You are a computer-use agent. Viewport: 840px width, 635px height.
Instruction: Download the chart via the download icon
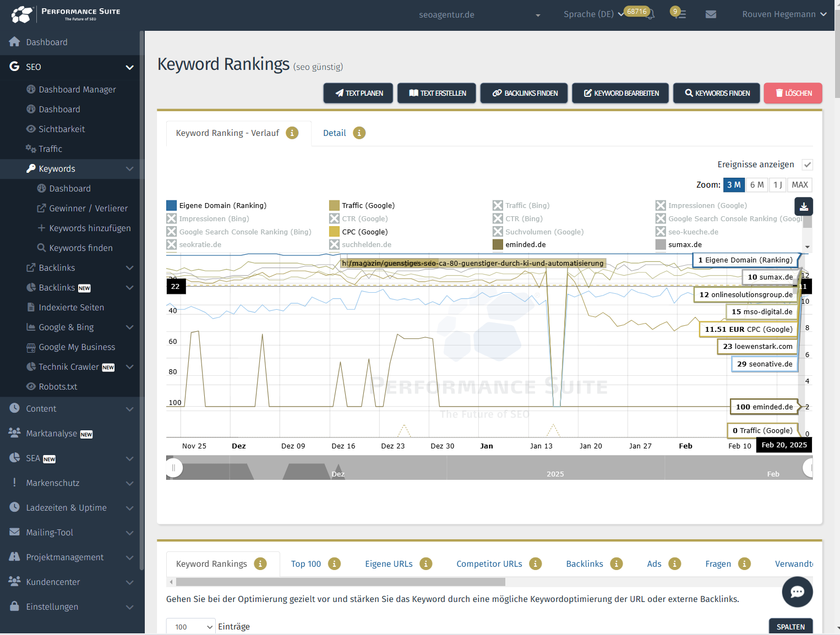tap(804, 206)
